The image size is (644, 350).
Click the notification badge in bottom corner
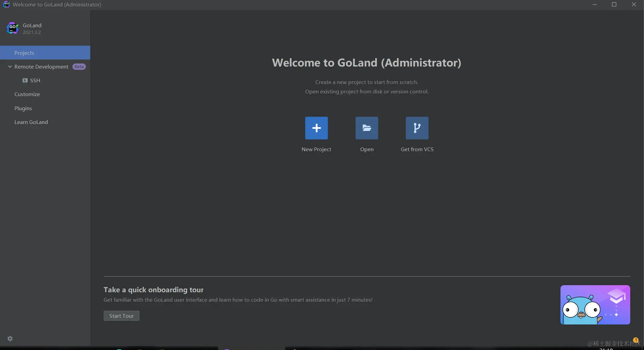coord(636,340)
